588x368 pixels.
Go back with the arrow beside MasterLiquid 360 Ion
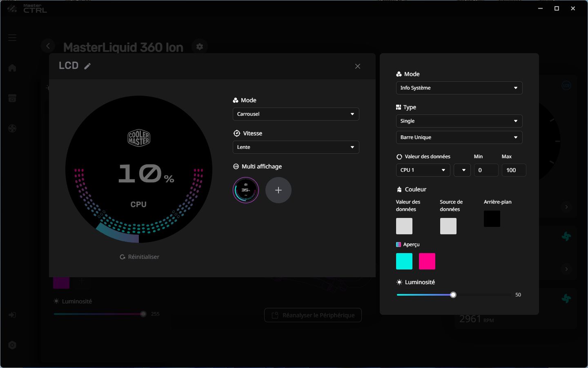tap(48, 46)
